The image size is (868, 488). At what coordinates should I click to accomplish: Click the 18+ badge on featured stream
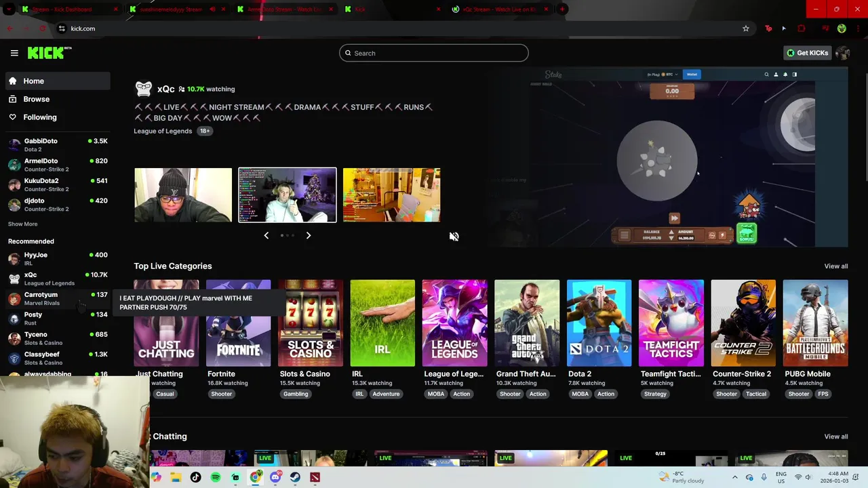coord(205,131)
